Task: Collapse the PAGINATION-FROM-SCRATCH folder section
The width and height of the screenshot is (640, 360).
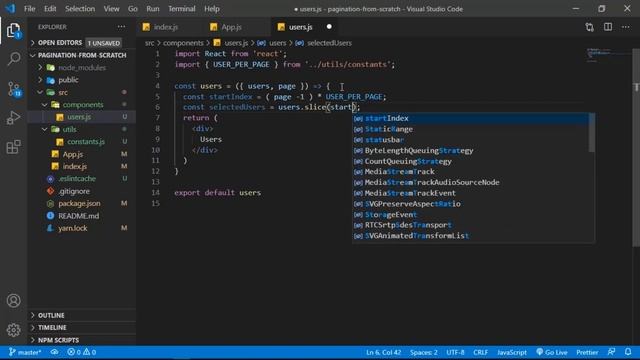Action: click(x=82, y=55)
